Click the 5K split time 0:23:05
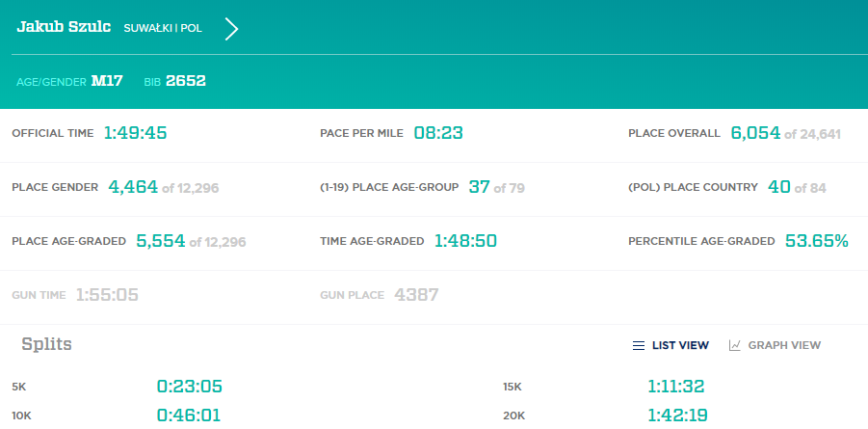The width and height of the screenshot is (868, 429). [x=190, y=387]
